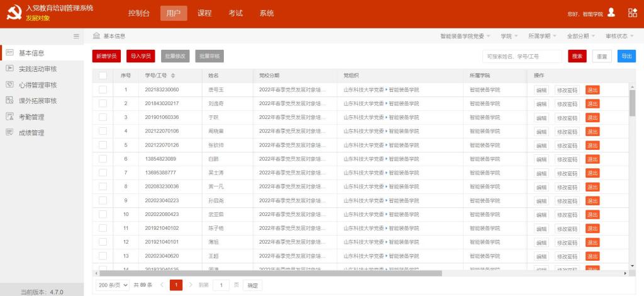Click the user avatar icon in header
This screenshot has height=296, width=644.
[611, 13]
